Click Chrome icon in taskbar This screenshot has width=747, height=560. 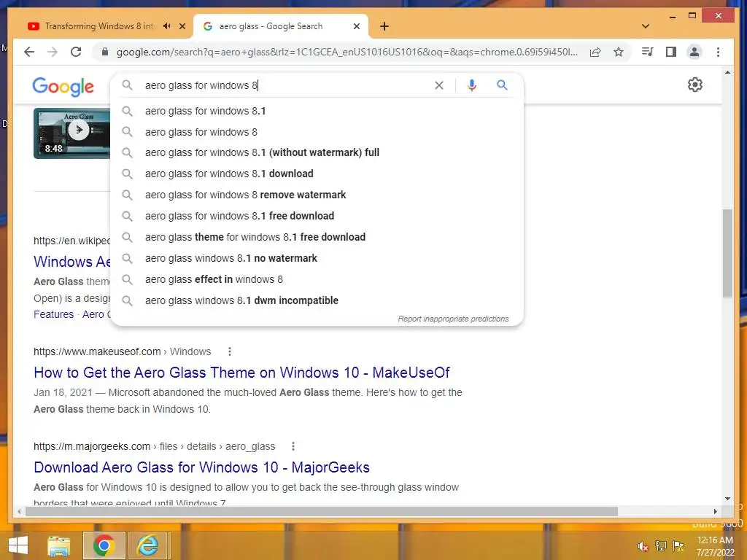pyautogui.click(x=104, y=545)
